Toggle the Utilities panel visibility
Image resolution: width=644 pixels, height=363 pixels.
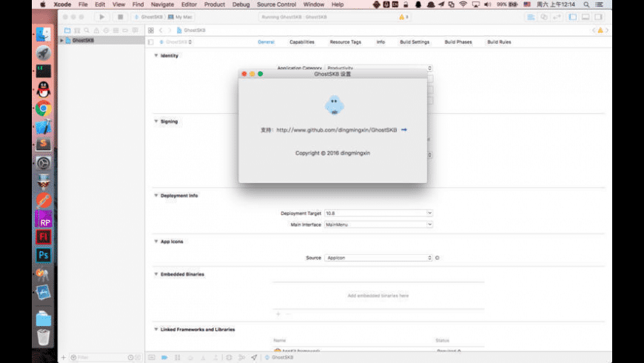pos(598,17)
